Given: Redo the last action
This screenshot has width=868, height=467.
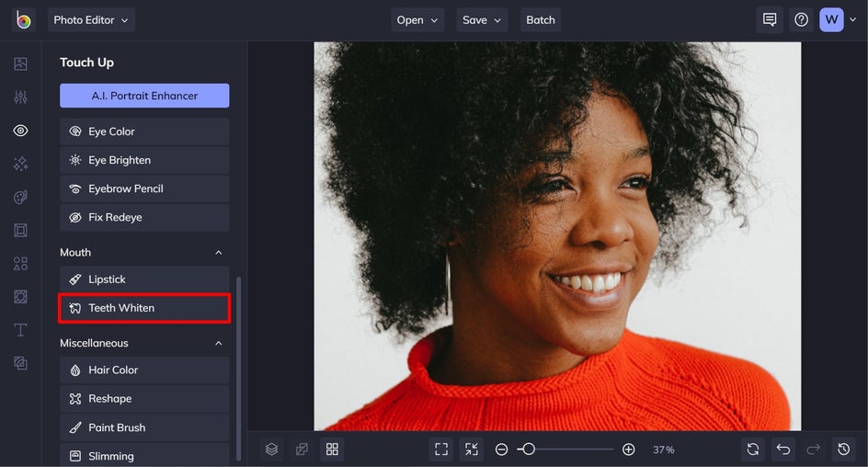Looking at the screenshot, I should click(813, 450).
